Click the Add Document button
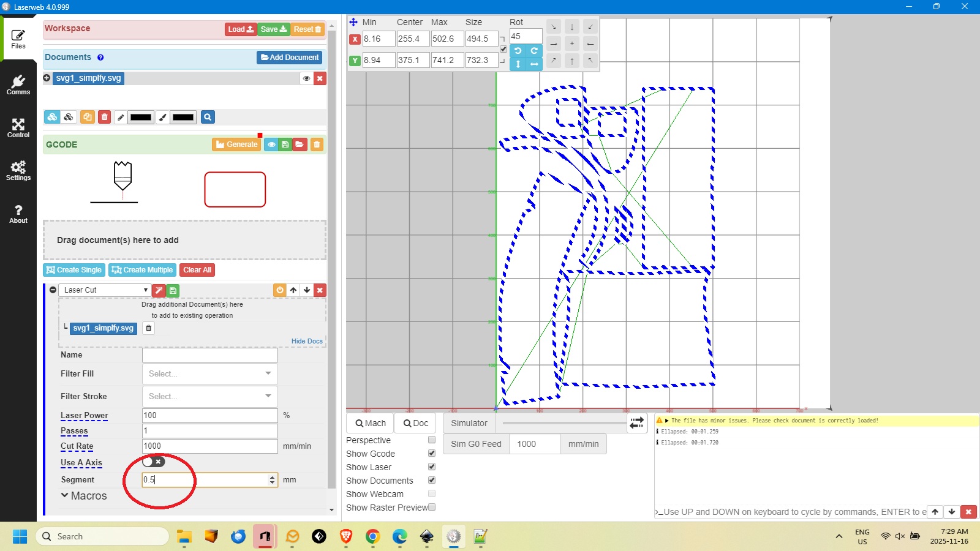The width and height of the screenshot is (980, 551). [290, 58]
